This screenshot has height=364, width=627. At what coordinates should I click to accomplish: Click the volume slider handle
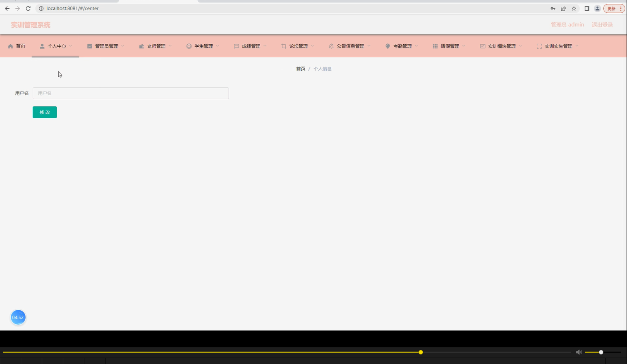601,352
